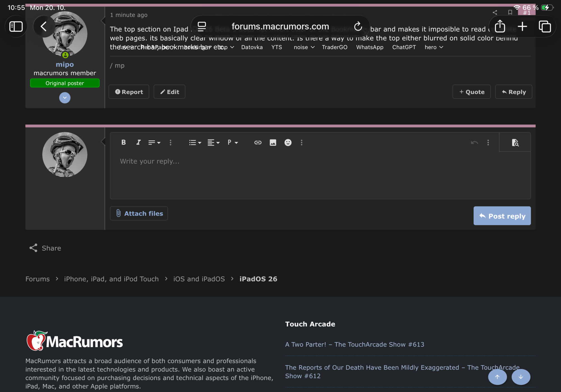Open Safari's share sheet icon
The height and width of the screenshot is (392, 561).
tap(500, 26)
